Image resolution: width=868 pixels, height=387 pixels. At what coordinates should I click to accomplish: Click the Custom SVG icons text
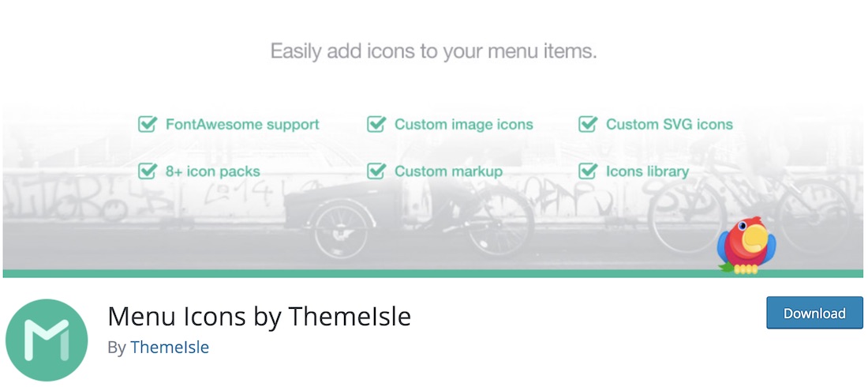click(669, 124)
